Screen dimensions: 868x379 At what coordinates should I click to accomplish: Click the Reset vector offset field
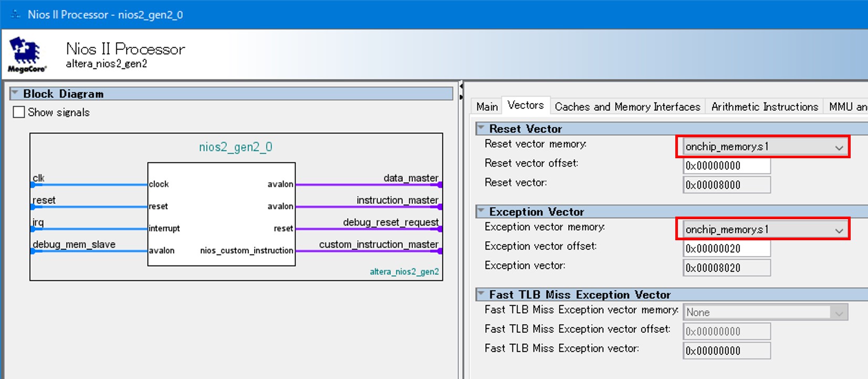point(727,166)
